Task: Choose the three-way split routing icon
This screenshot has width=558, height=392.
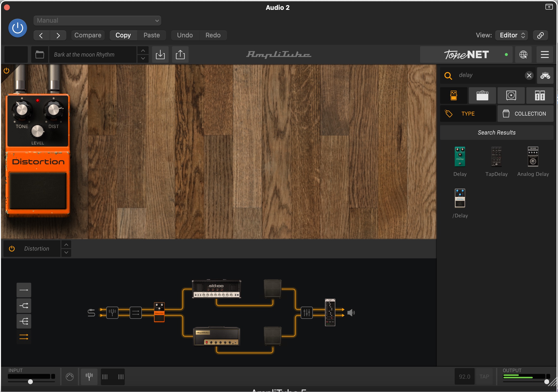Action: point(24,321)
